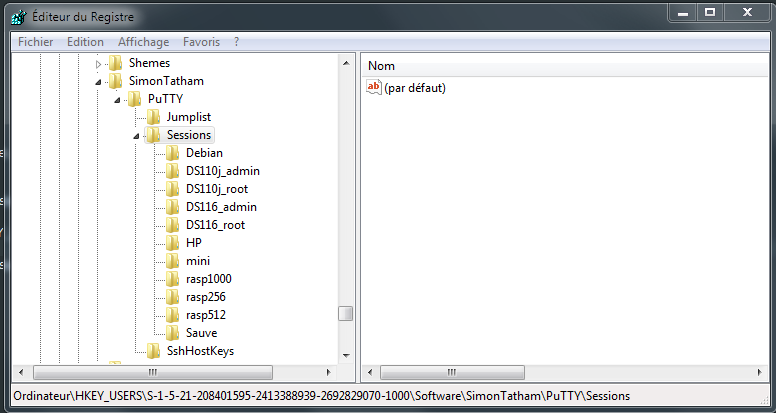
Task: Click tree pane horizontal scrollbar left arrow
Action: [x=21, y=372]
